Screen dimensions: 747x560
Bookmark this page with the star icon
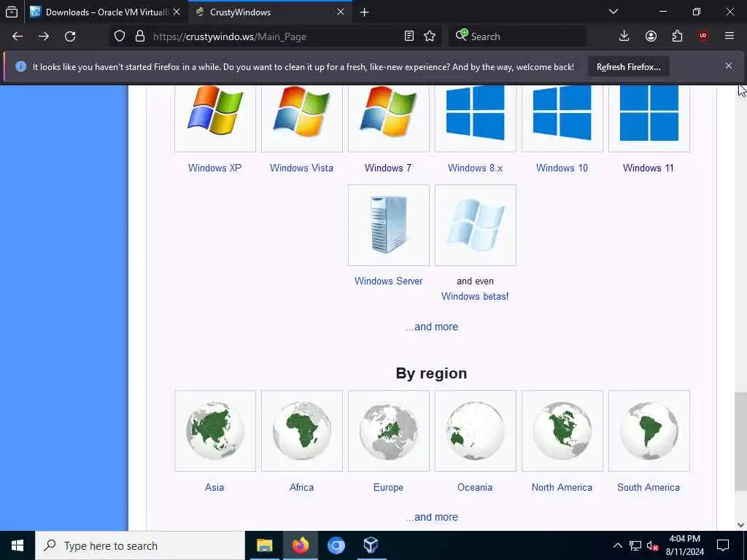point(430,36)
